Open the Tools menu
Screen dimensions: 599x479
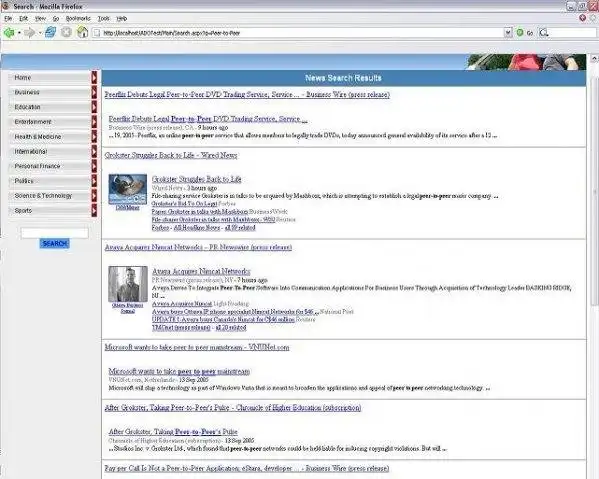(104, 18)
